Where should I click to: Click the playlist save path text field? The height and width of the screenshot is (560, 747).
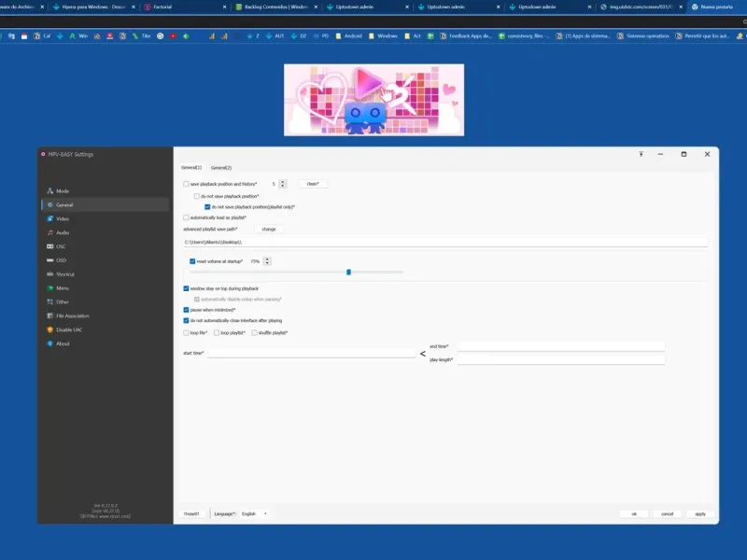tap(445, 243)
